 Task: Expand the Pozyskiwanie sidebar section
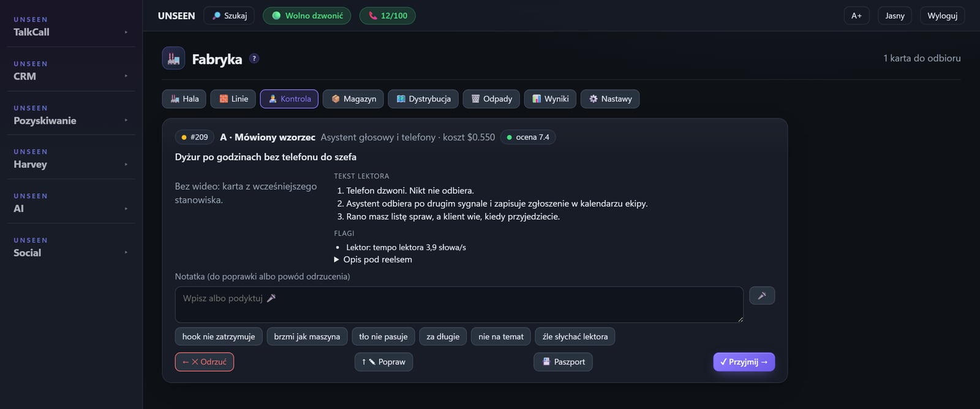tap(71, 115)
